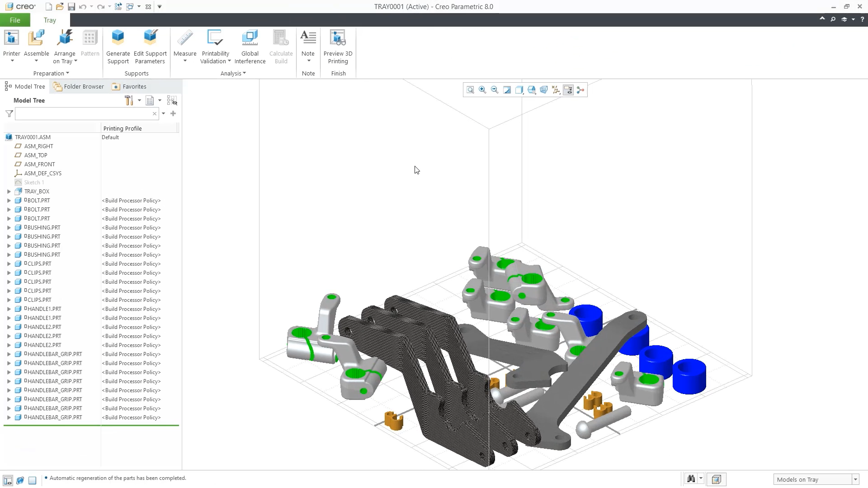Toggle model tree display in status bar
The height and width of the screenshot is (488, 868).
(x=8, y=480)
